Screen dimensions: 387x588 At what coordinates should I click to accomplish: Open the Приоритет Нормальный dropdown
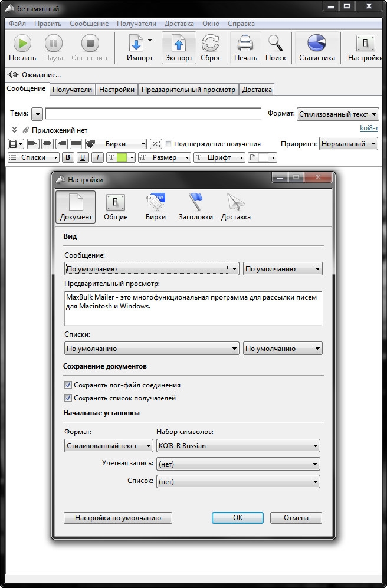(x=349, y=144)
